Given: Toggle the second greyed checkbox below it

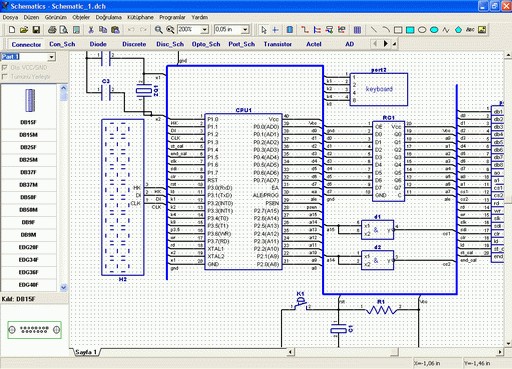Looking at the screenshot, I should 4,77.
